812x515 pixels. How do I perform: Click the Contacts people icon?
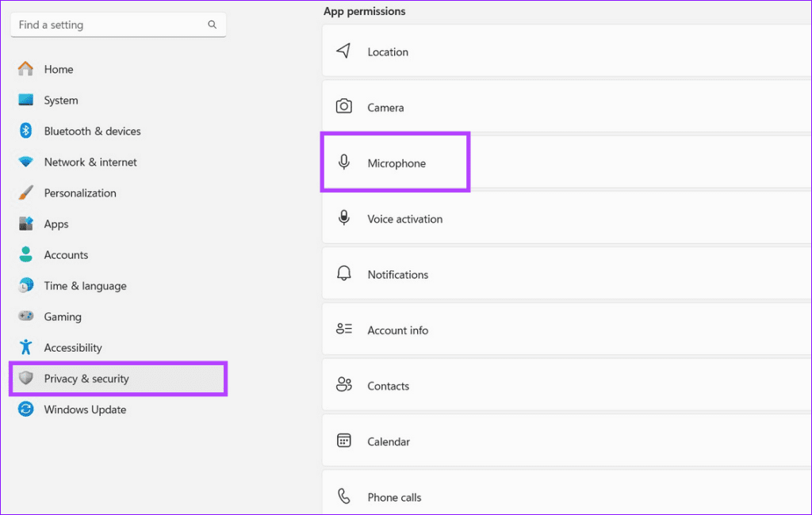[344, 385]
